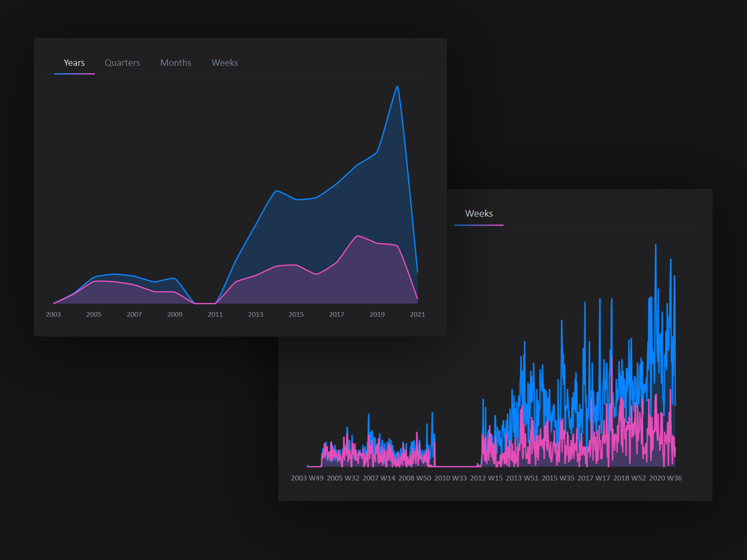Viewport: 747px width, 560px height.
Task: Click the 2015 W35 axis label
Action: (x=558, y=478)
